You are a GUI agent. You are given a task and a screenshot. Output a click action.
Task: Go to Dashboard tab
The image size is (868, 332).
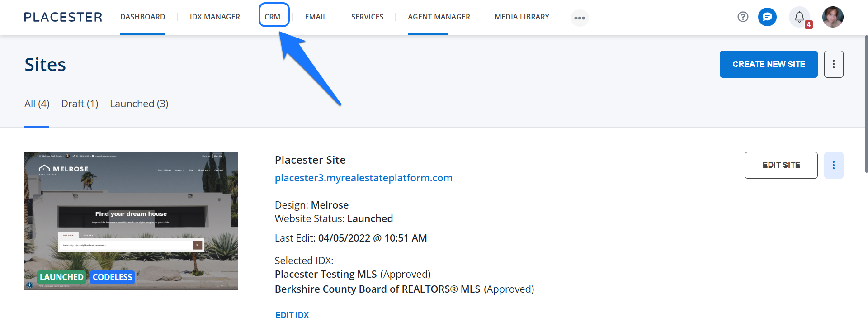click(142, 17)
